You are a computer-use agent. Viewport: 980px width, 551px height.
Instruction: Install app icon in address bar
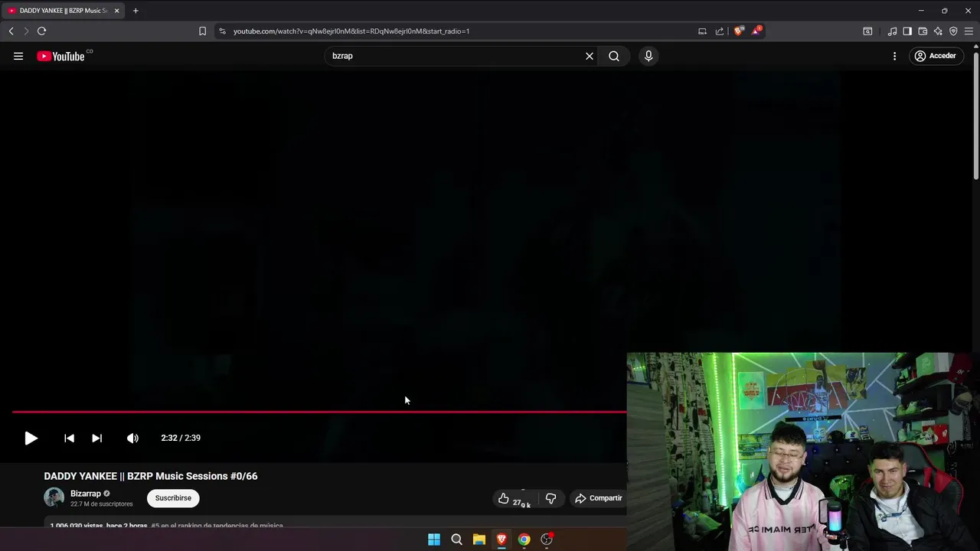pos(702,31)
